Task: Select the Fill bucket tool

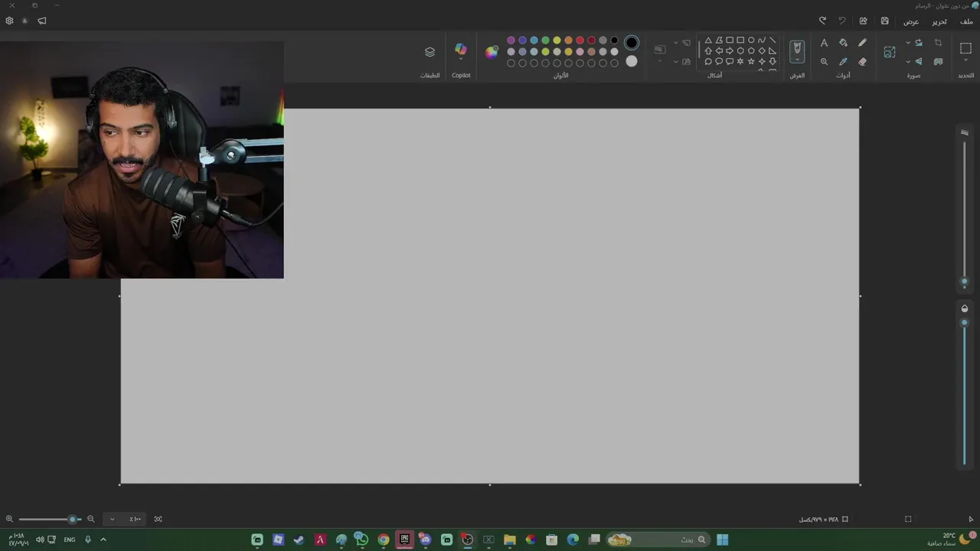Action: click(x=843, y=43)
